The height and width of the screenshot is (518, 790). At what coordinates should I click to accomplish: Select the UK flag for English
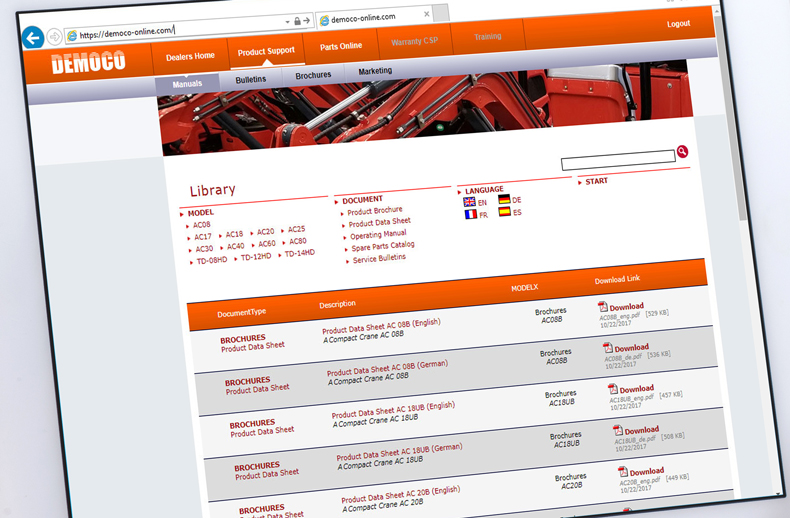(469, 201)
